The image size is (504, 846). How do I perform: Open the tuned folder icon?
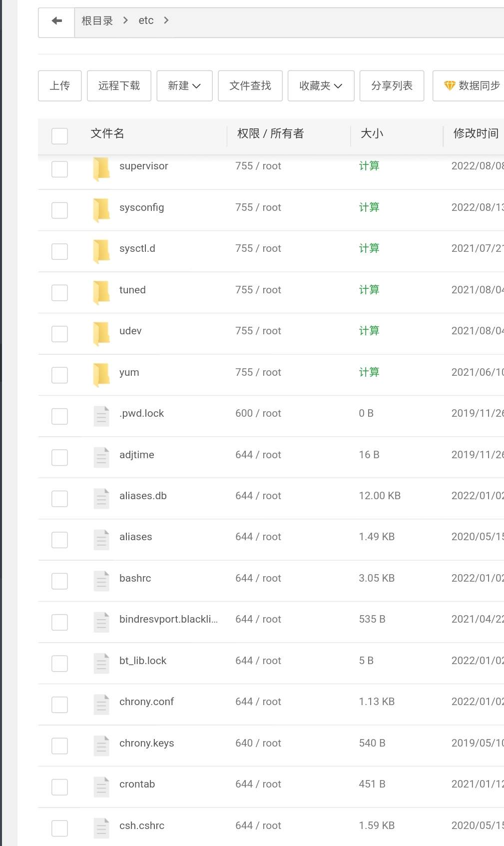coord(101,292)
